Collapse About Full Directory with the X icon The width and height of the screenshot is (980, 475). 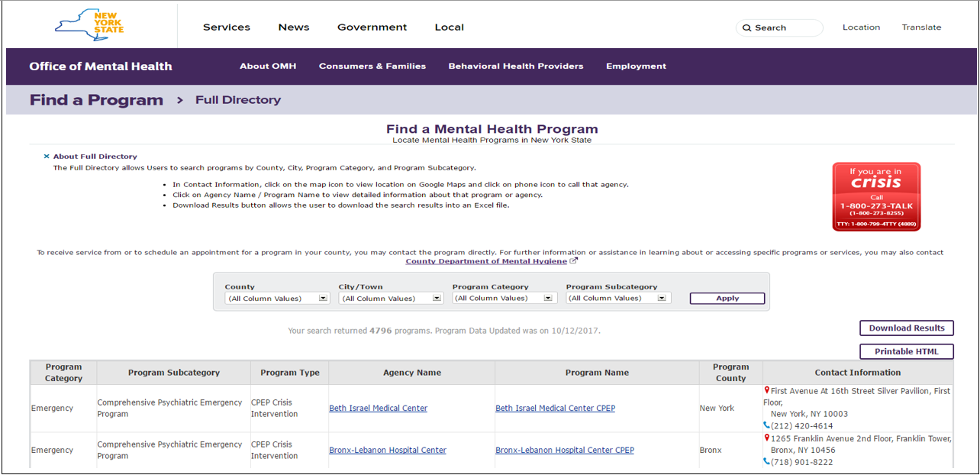[47, 157]
